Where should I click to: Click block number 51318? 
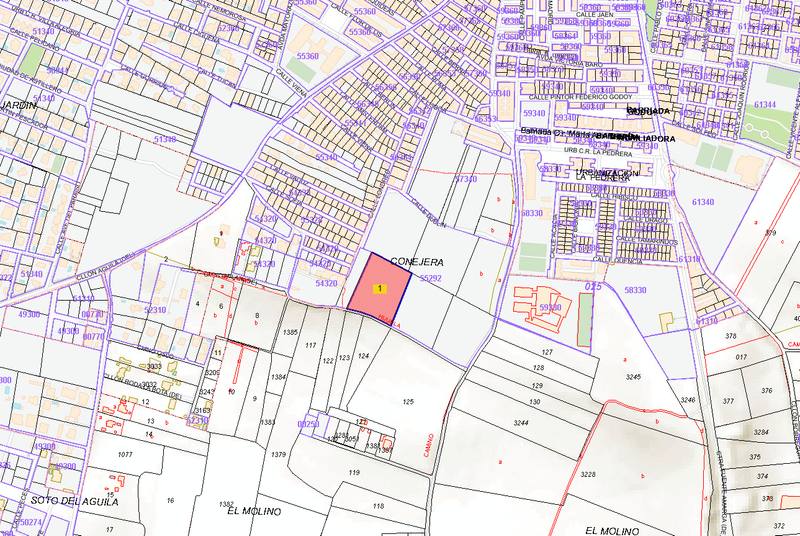point(165,139)
